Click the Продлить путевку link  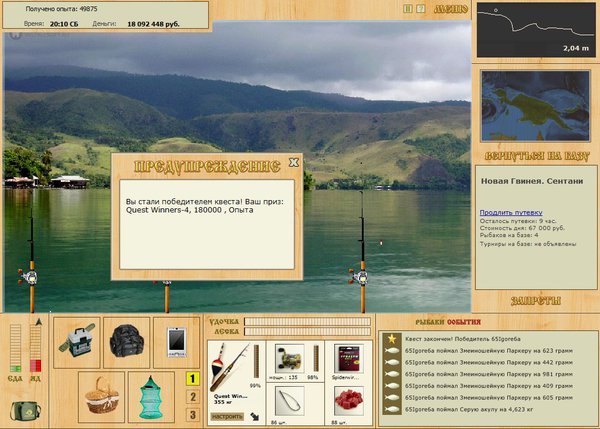(511, 212)
